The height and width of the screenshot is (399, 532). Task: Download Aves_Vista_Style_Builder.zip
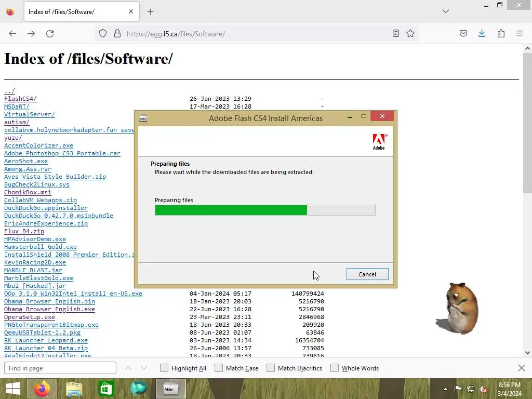[55, 177]
